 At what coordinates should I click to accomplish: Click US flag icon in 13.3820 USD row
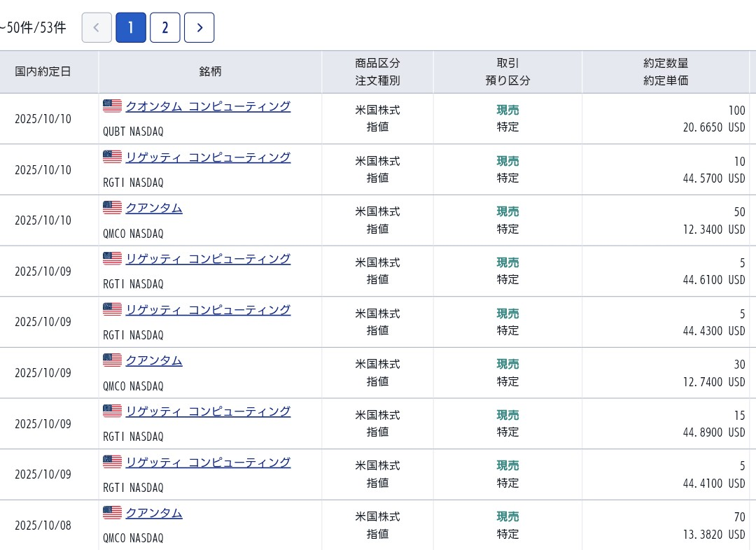[x=112, y=512]
